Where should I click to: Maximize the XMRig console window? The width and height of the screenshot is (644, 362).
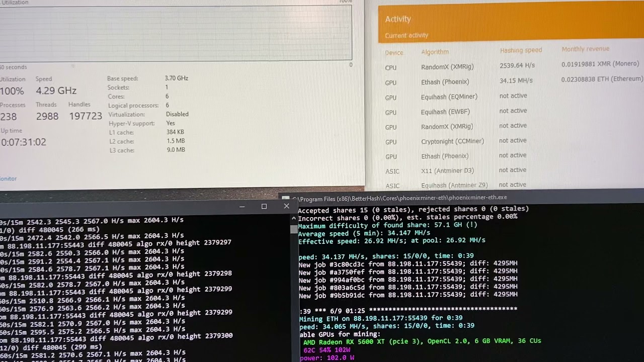click(264, 207)
